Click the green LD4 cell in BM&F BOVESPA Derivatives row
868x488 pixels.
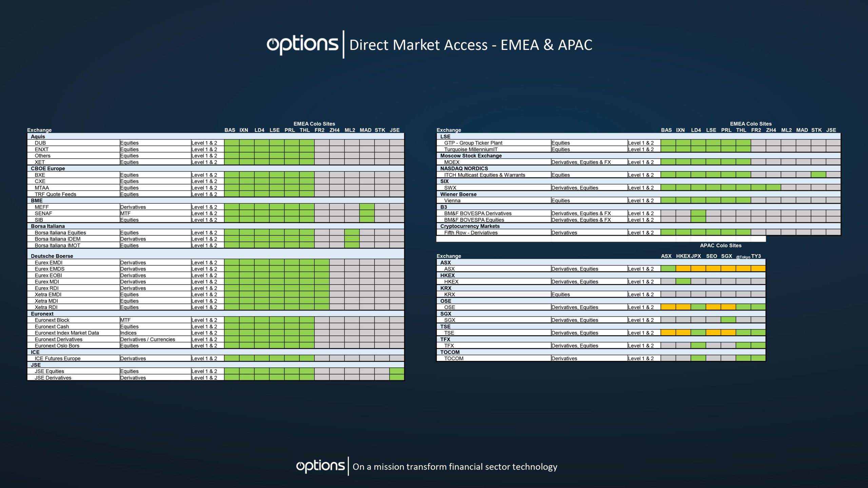(698, 213)
